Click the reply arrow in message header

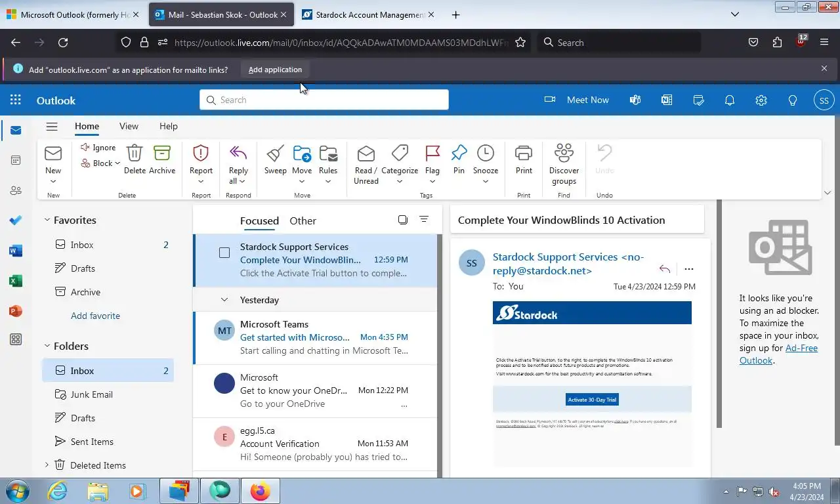click(665, 268)
